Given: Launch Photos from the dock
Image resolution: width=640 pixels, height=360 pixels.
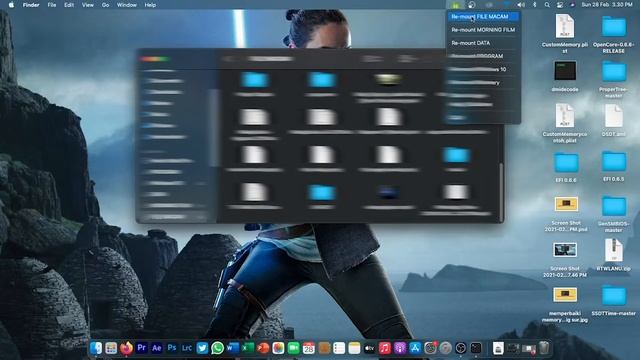Looking at the screenshot, I should [278, 348].
